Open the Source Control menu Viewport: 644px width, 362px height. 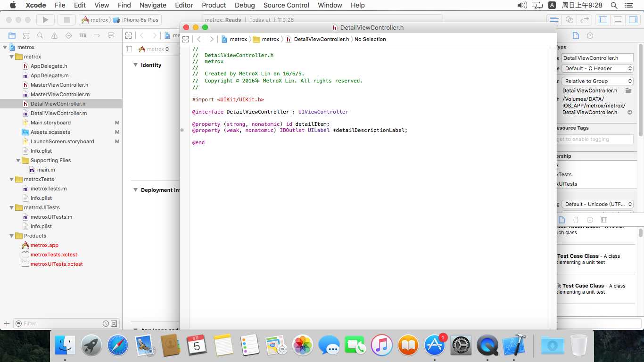(286, 5)
